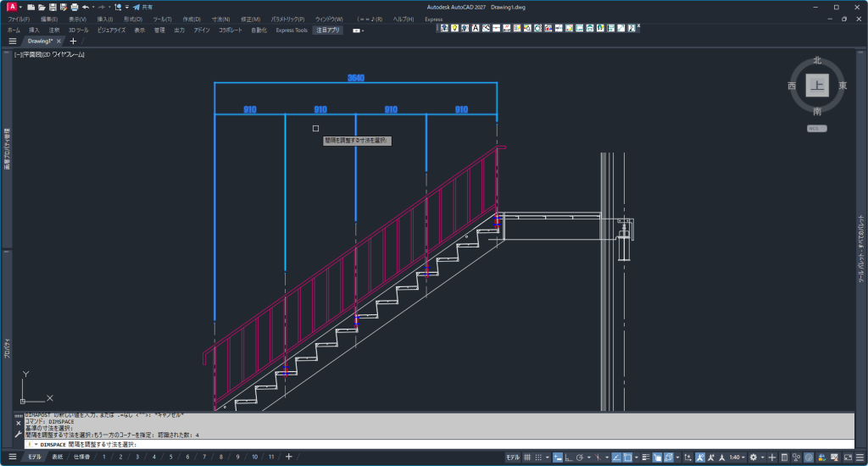The height and width of the screenshot is (466, 868).
Task: Open a drawing with the folder icon
Action: coord(42,7)
